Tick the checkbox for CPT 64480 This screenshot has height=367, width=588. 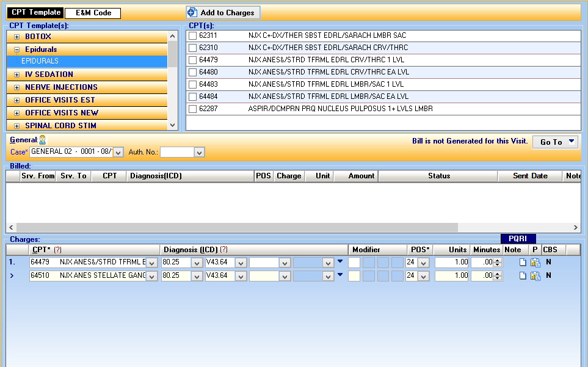192,72
